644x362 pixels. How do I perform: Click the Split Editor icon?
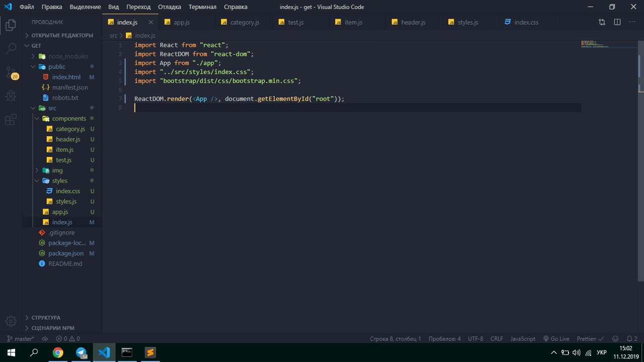[x=617, y=22]
